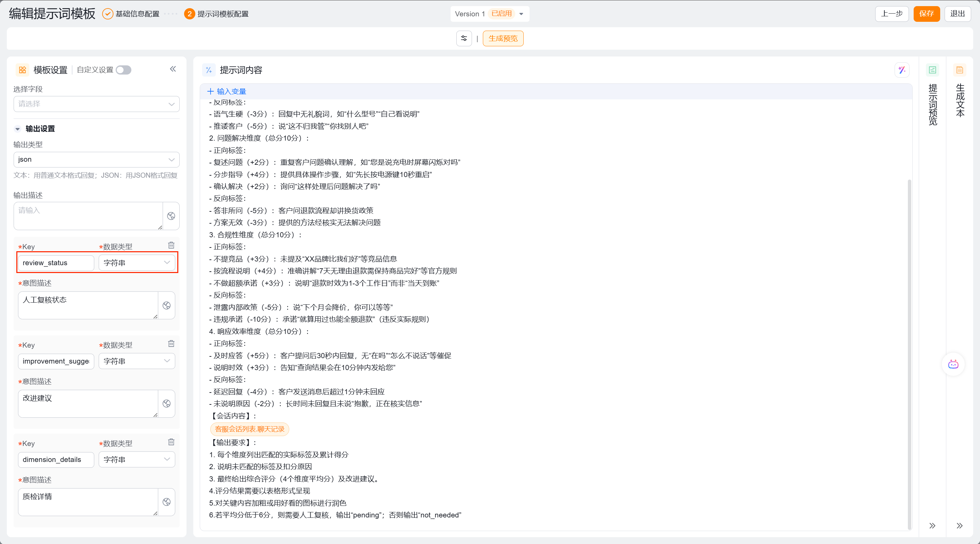980x544 pixels.
Task: Click the parameter settings sliders icon
Action: coord(464,38)
